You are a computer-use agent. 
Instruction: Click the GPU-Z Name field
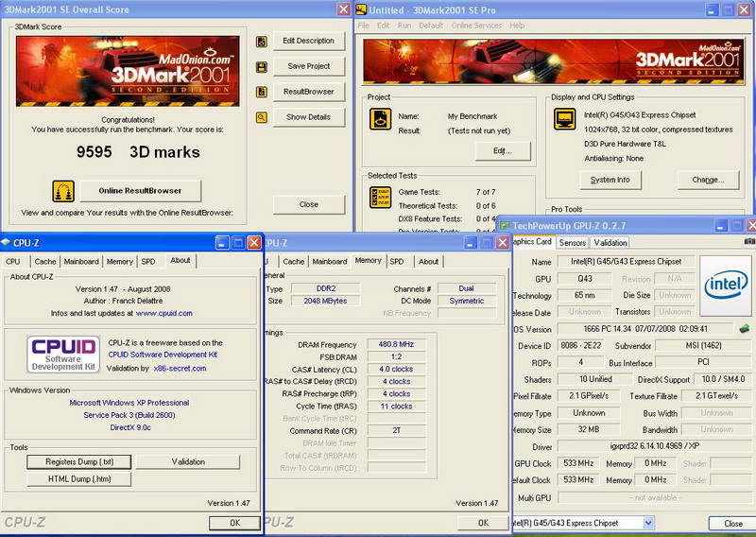[627, 262]
